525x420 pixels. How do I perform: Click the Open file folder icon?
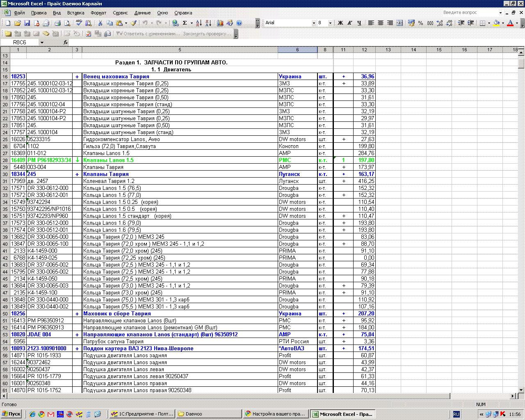click(17, 23)
